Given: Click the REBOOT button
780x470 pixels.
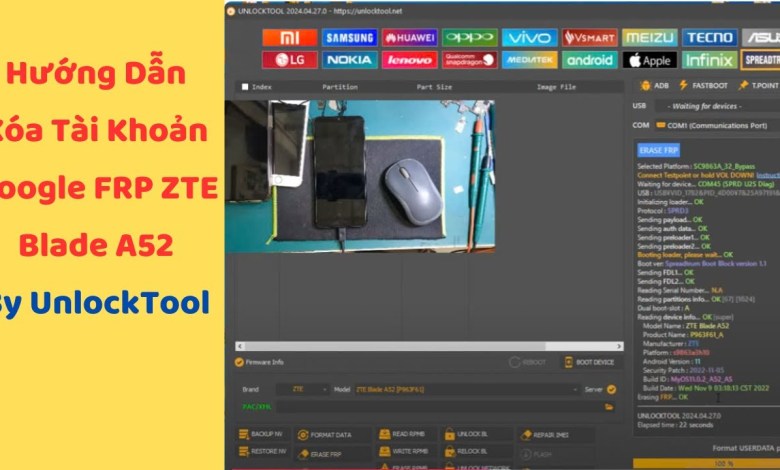Looking at the screenshot, I should (x=527, y=362).
